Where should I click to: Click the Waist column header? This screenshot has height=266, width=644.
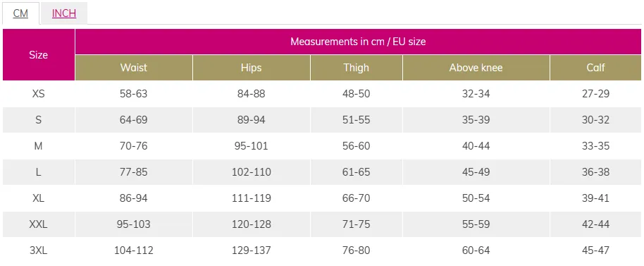pos(134,68)
